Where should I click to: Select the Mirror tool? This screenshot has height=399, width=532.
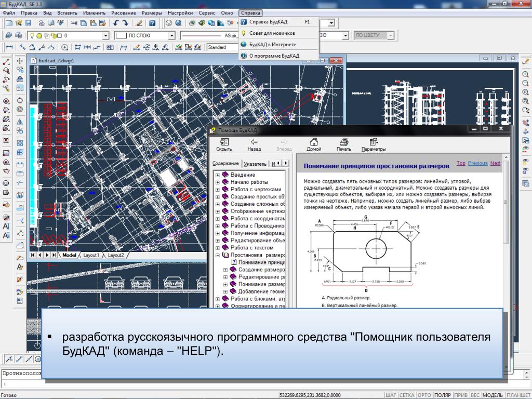pos(20,122)
